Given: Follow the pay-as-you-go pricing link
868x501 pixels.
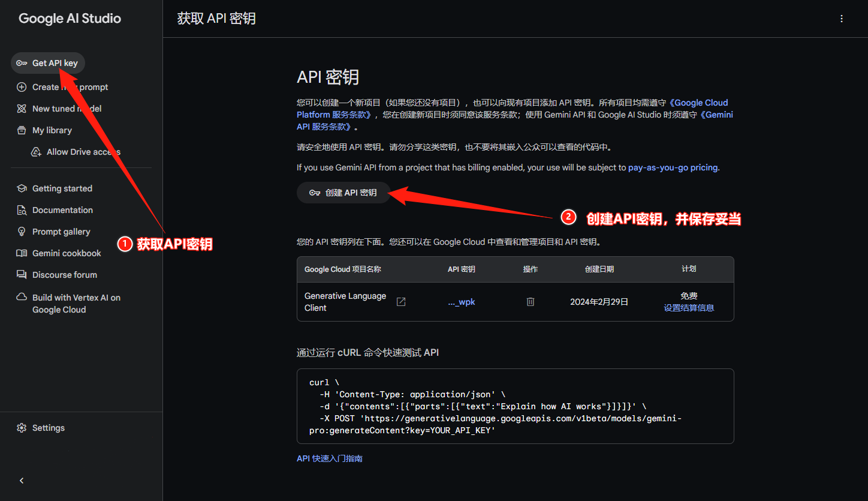Looking at the screenshot, I should [673, 168].
